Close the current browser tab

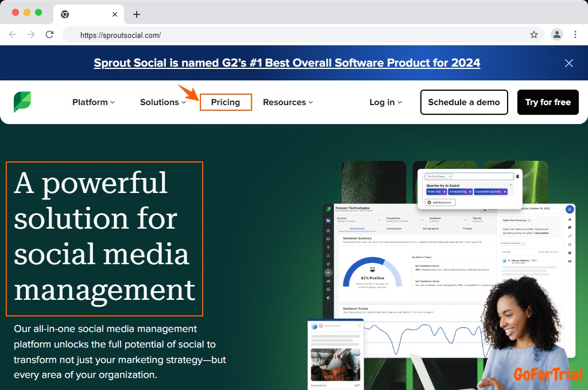(115, 14)
